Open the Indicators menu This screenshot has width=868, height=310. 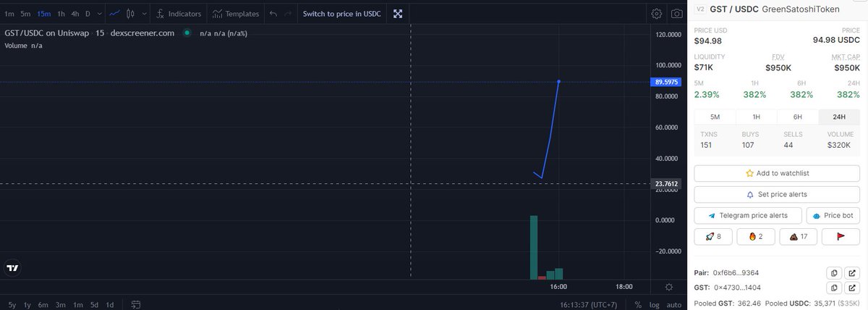(x=179, y=14)
